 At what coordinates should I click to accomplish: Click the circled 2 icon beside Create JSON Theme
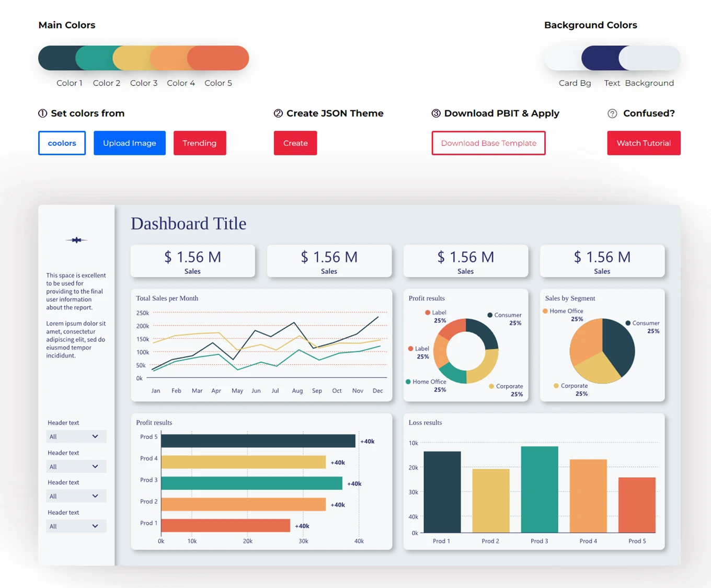point(277,113)
